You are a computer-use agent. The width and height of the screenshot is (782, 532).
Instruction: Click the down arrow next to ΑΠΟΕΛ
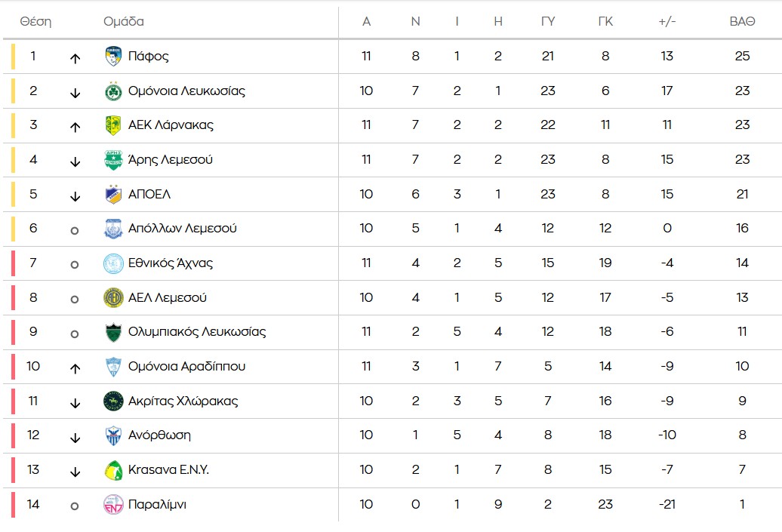pos(75,196)
